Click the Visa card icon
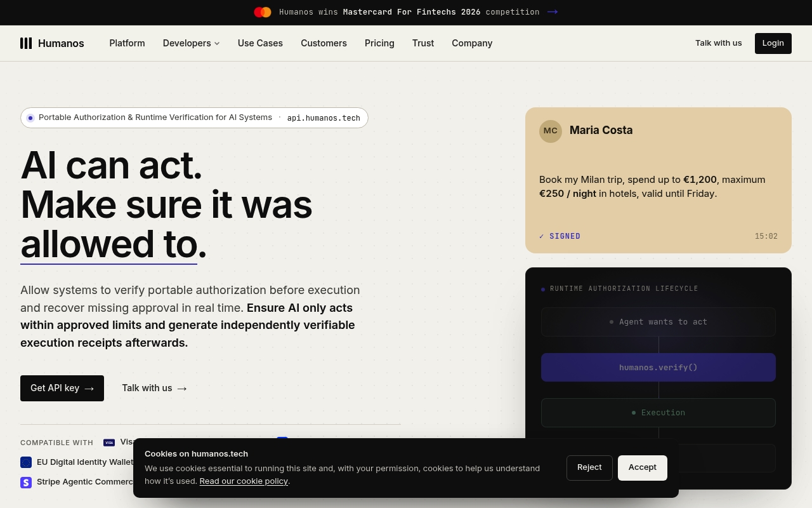 click(x=109, y=443)
